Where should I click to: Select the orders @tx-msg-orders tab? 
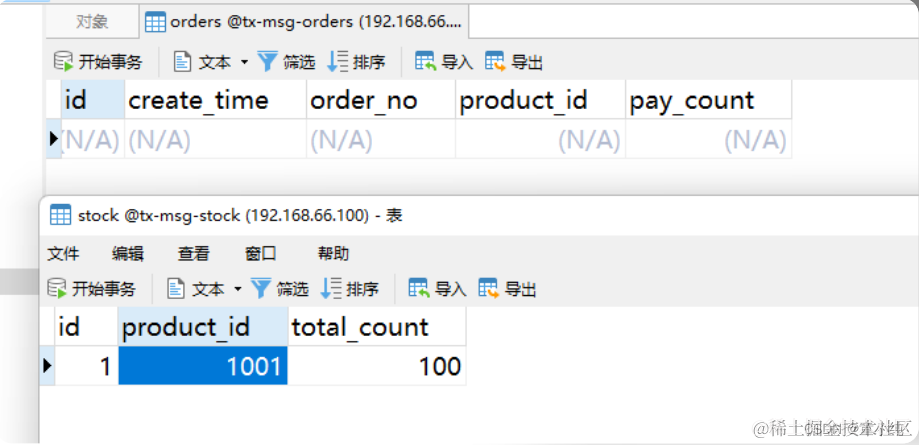[x=304, y=22]
